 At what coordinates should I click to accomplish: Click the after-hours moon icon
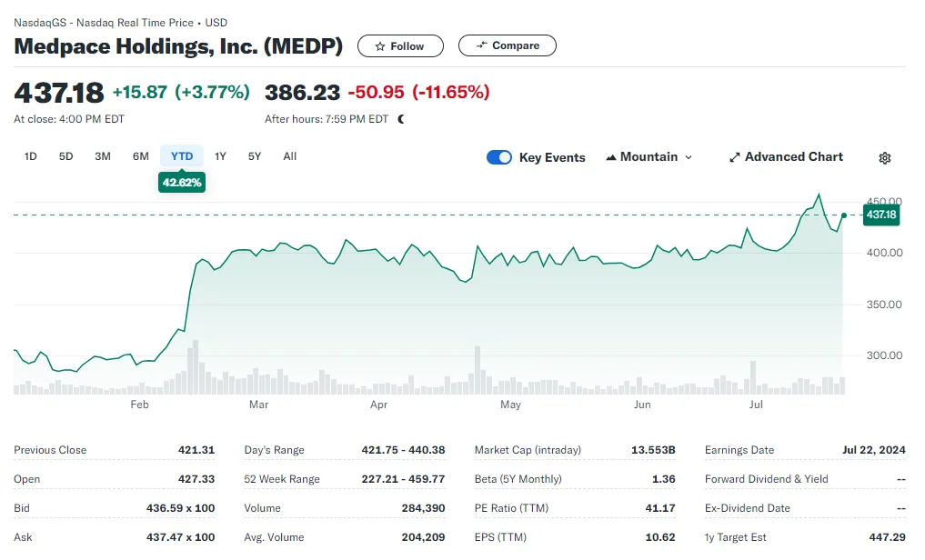pos(401,119)
